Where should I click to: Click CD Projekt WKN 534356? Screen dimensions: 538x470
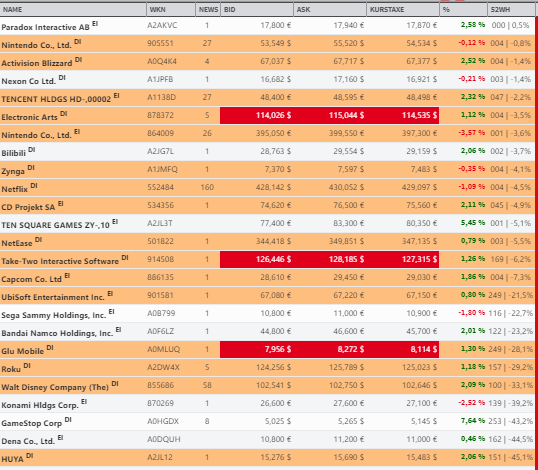click(160, 205)
